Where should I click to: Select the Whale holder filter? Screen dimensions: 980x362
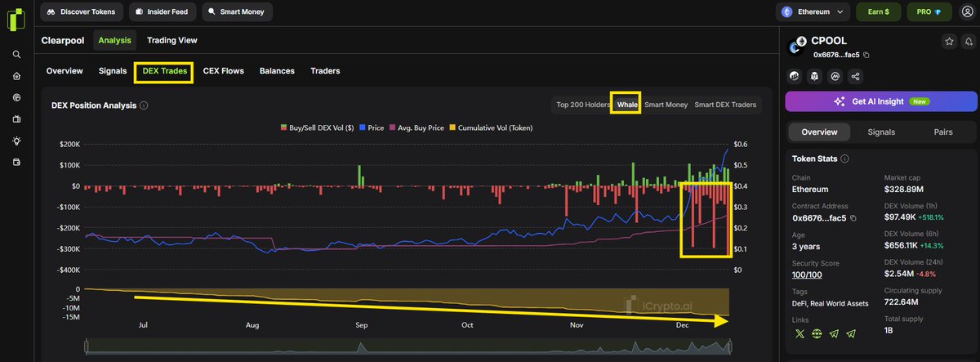click(x=627, y=104)
